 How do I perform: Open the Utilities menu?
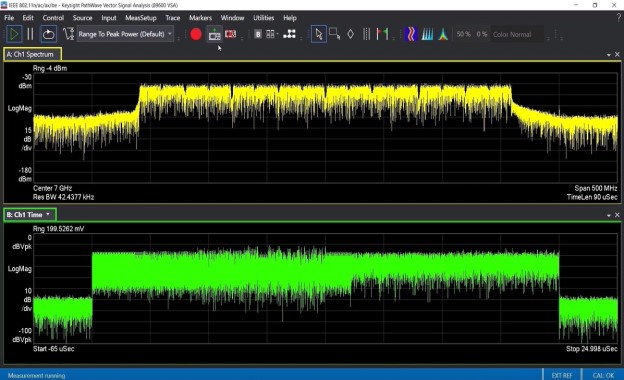[x=263, y=18]
